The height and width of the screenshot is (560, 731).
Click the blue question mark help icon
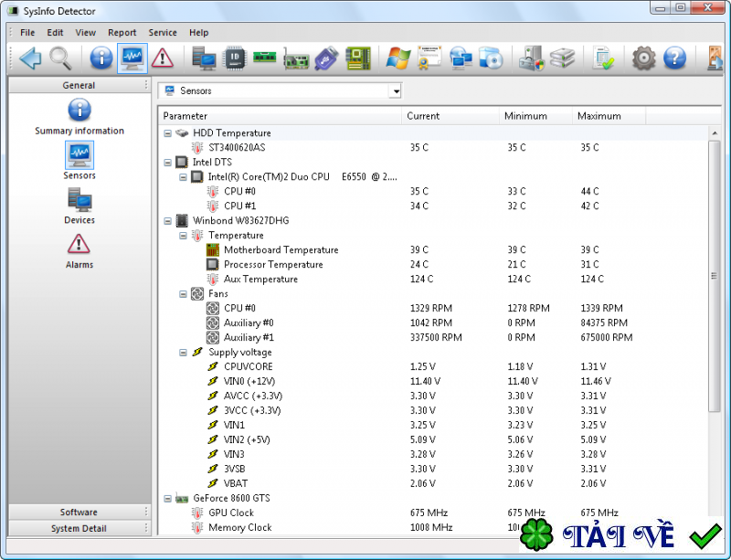click(674, 58)
